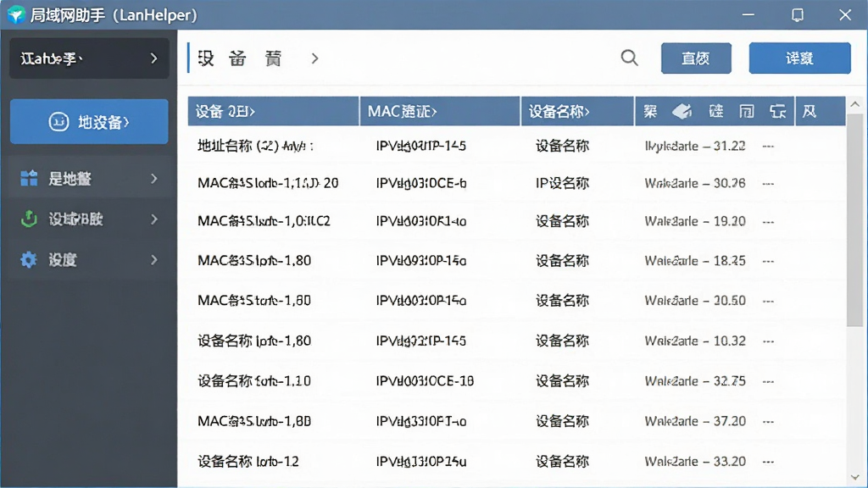Expand the chevron beside the blue grid sidebar item

[x=154, y=178]
